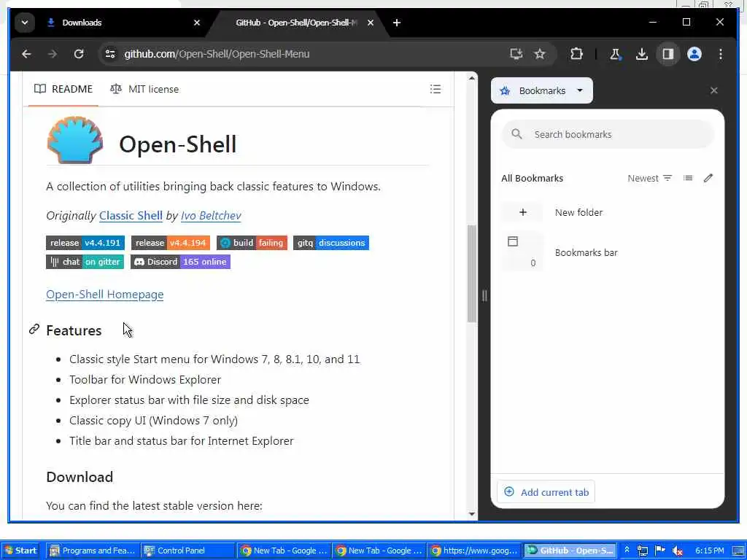Click the browser back arrow

pos(26,54)
